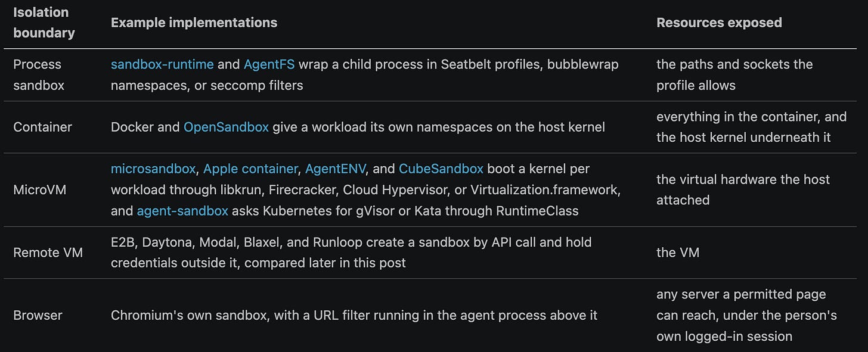Screen dimensions: 868x352
Task: Click the Resources exposed column header
Action: click(719, 23)
